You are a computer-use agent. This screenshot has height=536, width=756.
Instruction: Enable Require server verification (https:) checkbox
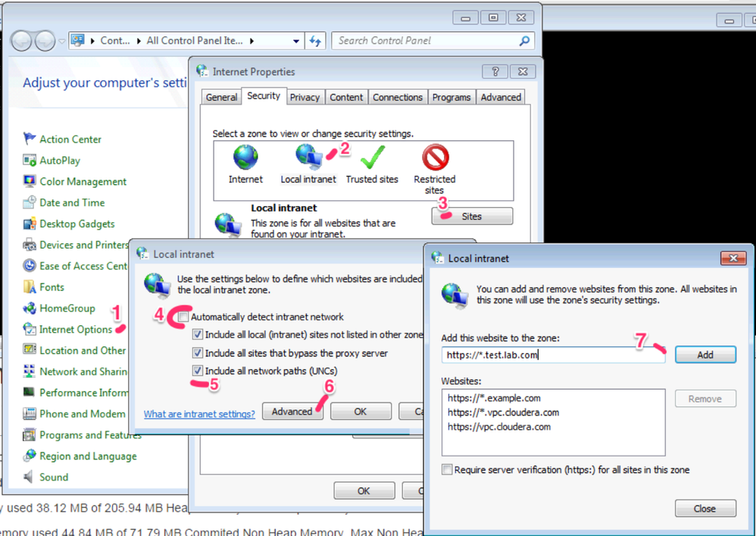[447, 469]
